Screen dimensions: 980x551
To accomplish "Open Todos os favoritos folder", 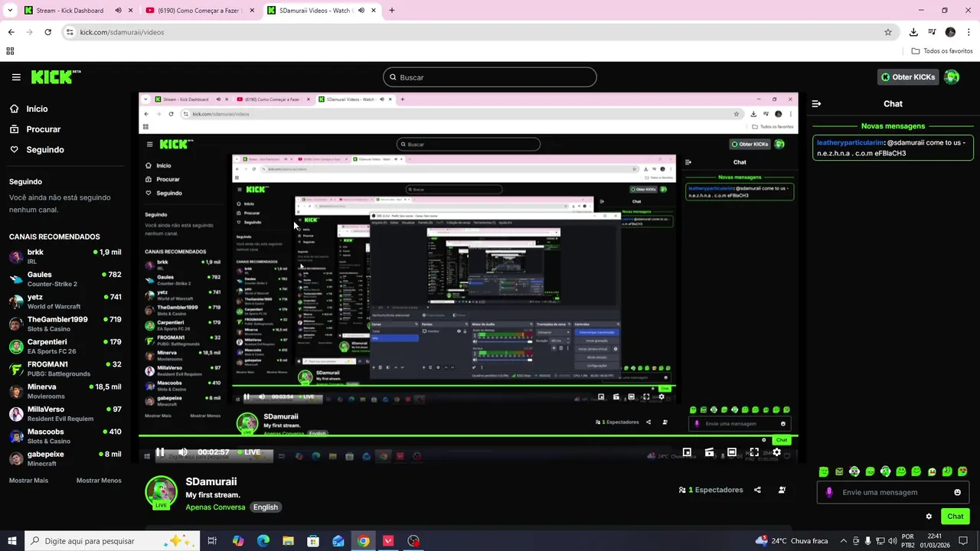I will pyautogui.click(x=942, y=51).
